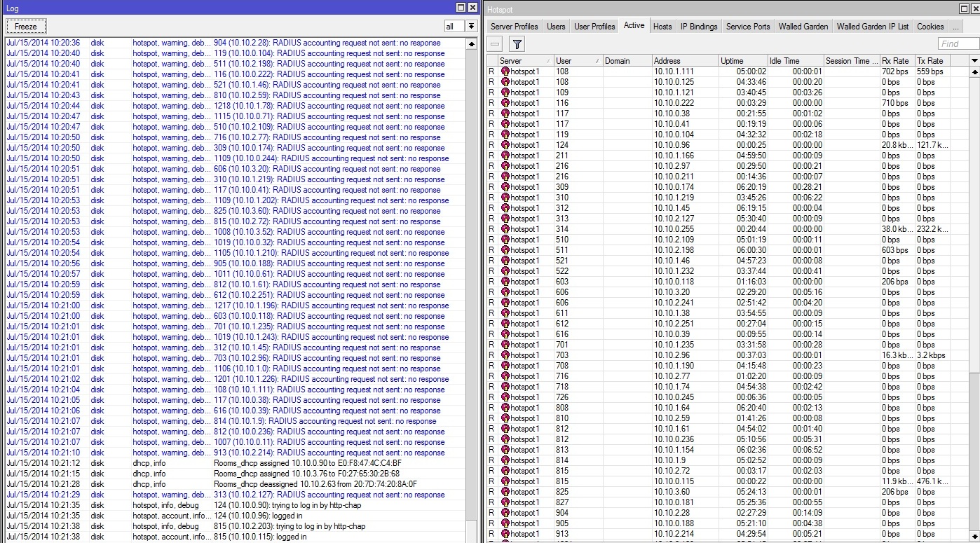Viewport: 980px width, 543px height.
Task: Maximize the Log window
Action: click(461, 7)
